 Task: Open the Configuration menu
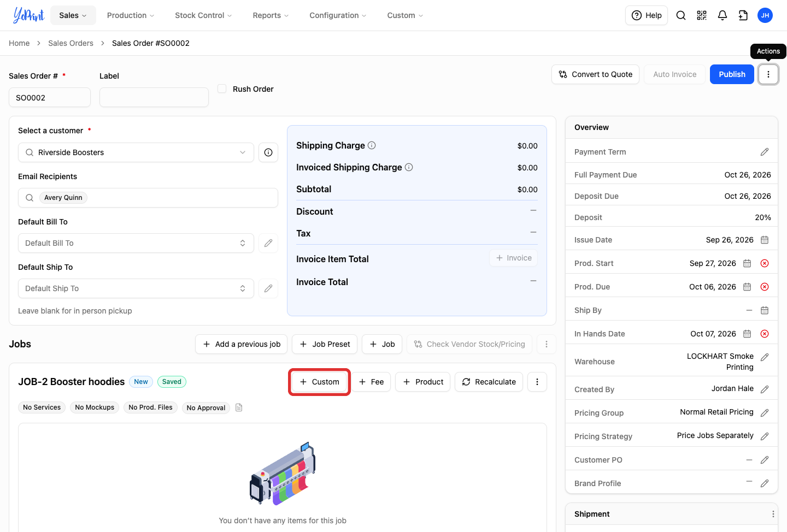[338, 15]
